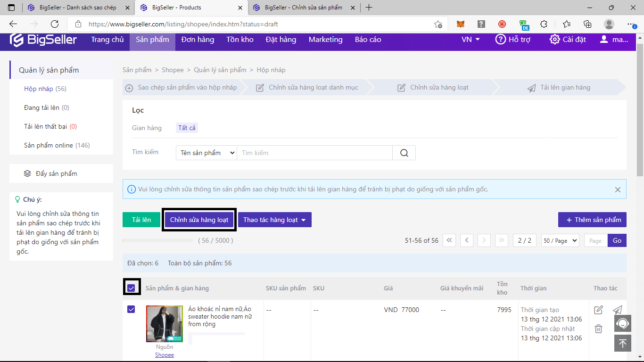
Task: Delete product using the trash icon
Action: click(x=598, y=329)
